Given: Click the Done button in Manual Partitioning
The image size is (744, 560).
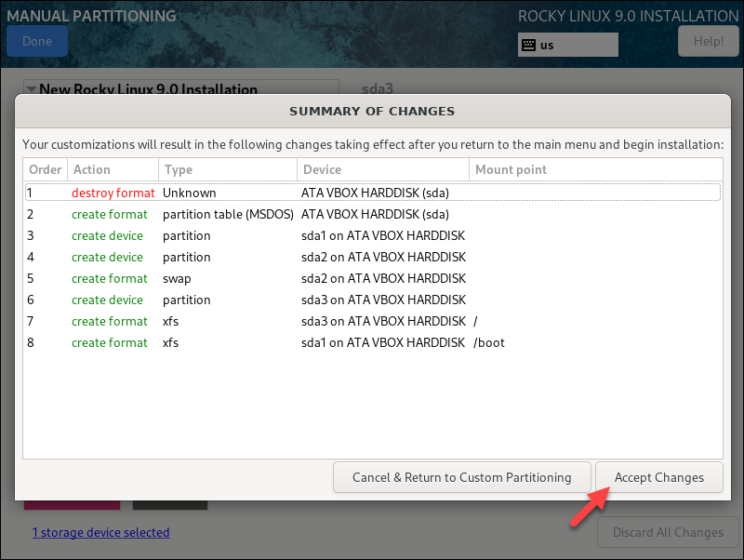Looking at the screenshot, I should (x=37, y=41).
